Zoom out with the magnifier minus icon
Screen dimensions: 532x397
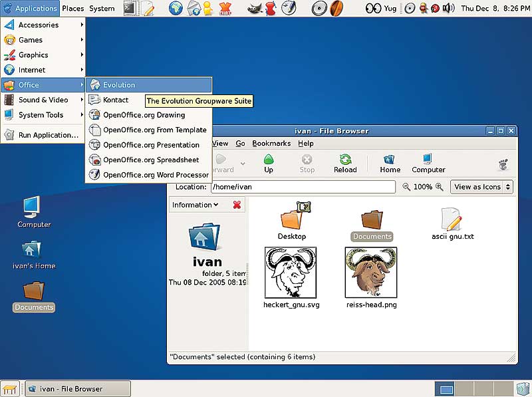tap(406, 187)
